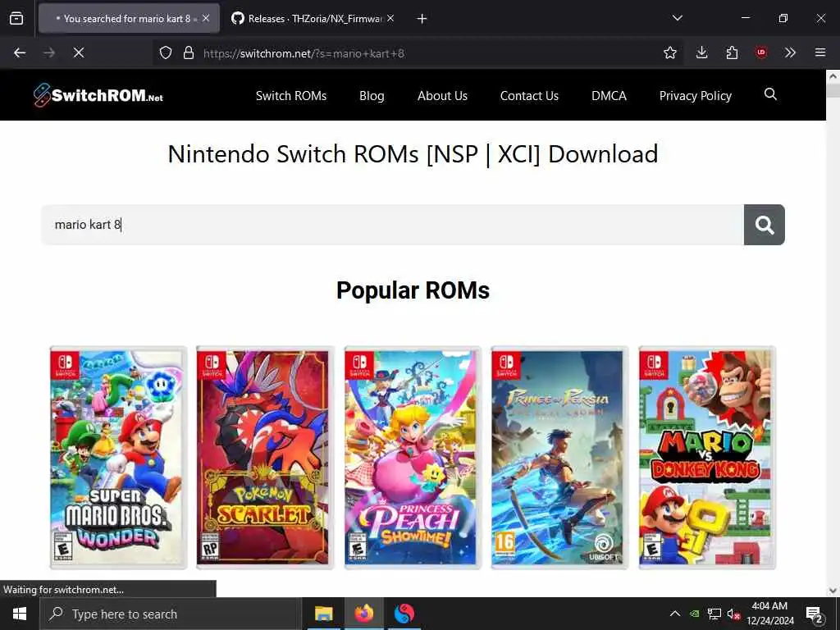Click the page scrollbar up arrow
This screenshot has width=840, height=630.
click(x=833, y=76)
